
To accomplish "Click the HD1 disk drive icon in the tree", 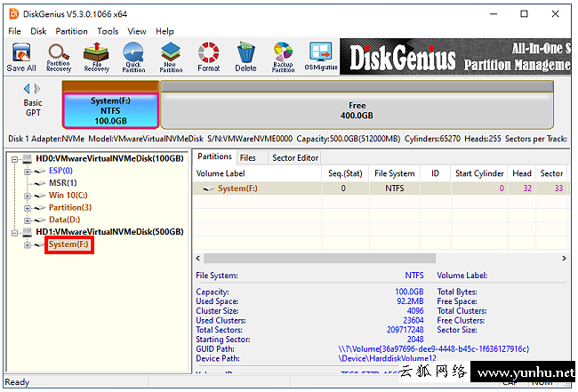I will point(27,232).
